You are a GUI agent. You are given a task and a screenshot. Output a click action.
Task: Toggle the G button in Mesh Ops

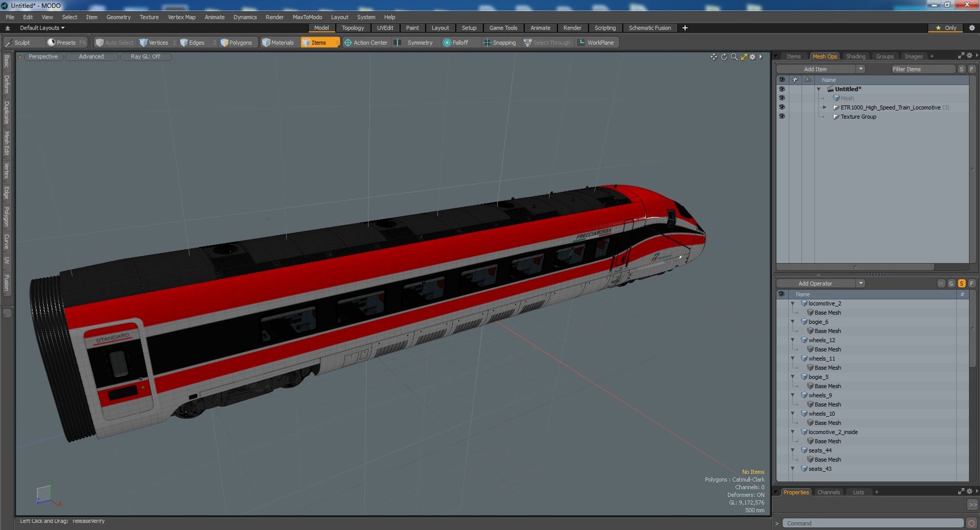951,284
